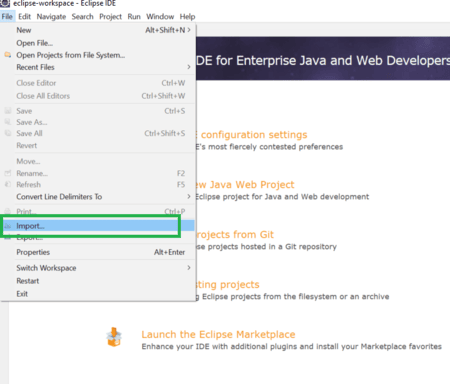Click the Eclipse application icon in title bar
The image size is (450, 384).
[5, 4]
